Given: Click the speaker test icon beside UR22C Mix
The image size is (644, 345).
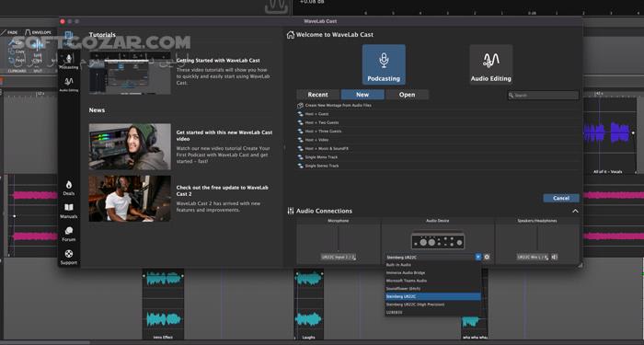Looking at the screenshot, I should pos(554,257).
